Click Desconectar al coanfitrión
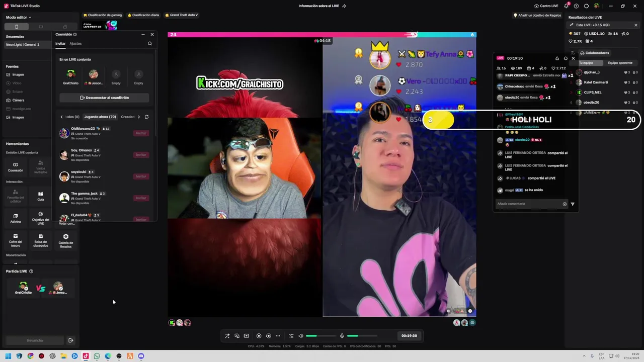The width and height of the screenshot is (644, 362). point(104,98)
